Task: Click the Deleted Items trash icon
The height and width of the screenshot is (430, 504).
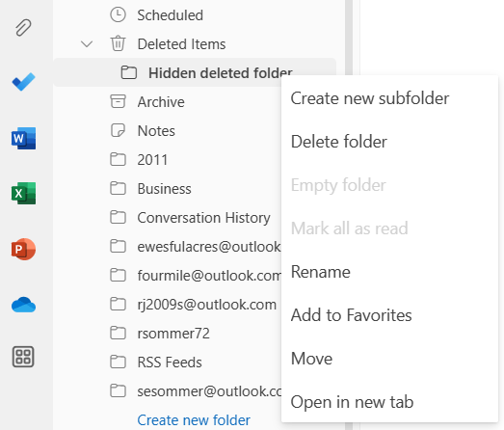Action: [x=118, y=43]
